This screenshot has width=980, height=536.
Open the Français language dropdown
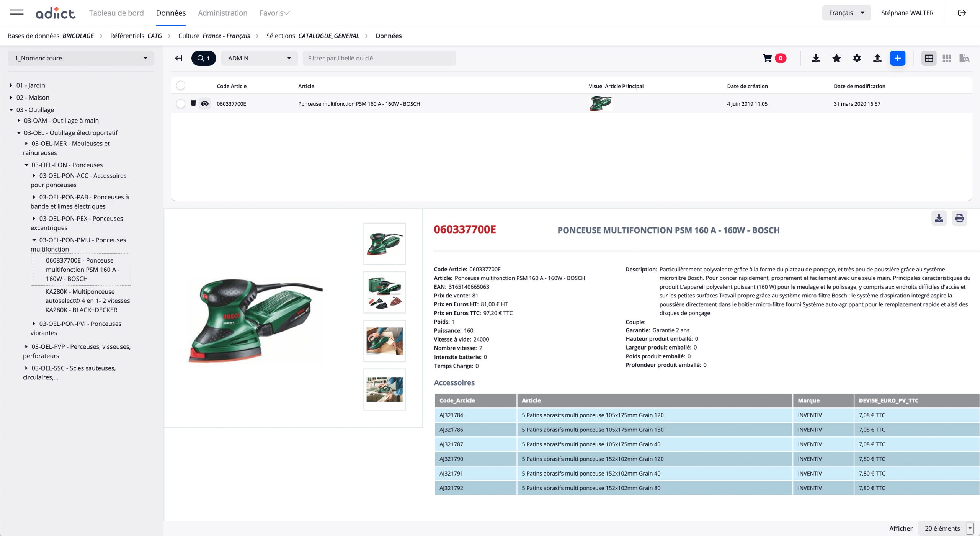(x=846, y=13)
